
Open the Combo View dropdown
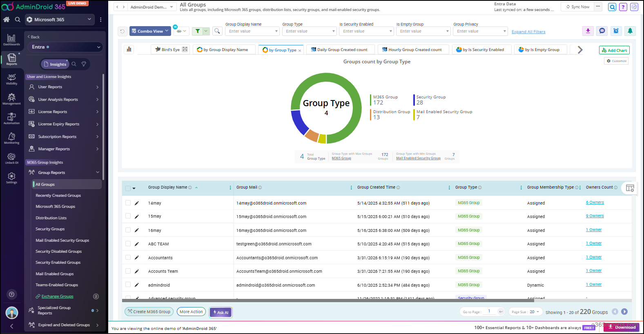click(x=150, y=31)
